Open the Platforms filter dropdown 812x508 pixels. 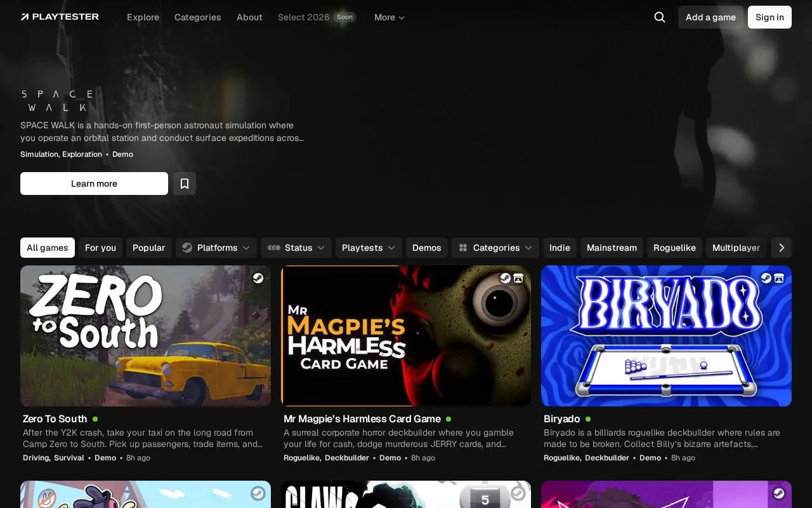216,248
